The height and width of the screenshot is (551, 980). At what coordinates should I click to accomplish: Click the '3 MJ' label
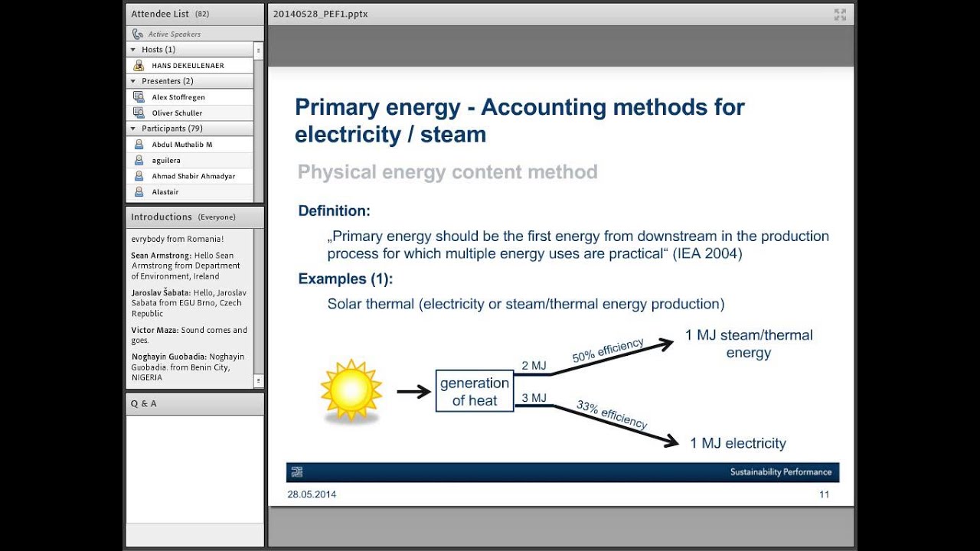click(x=534, y=397)
